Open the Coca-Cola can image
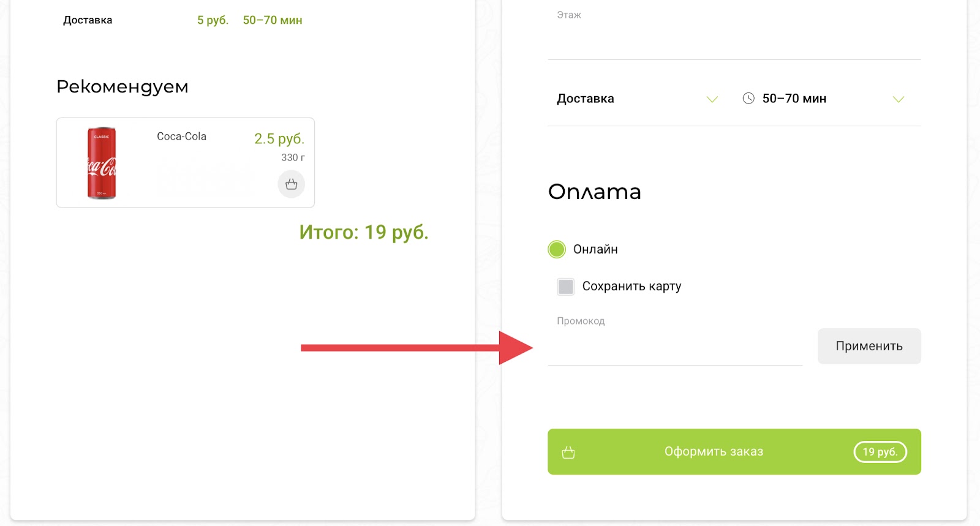 pos(102,163)
